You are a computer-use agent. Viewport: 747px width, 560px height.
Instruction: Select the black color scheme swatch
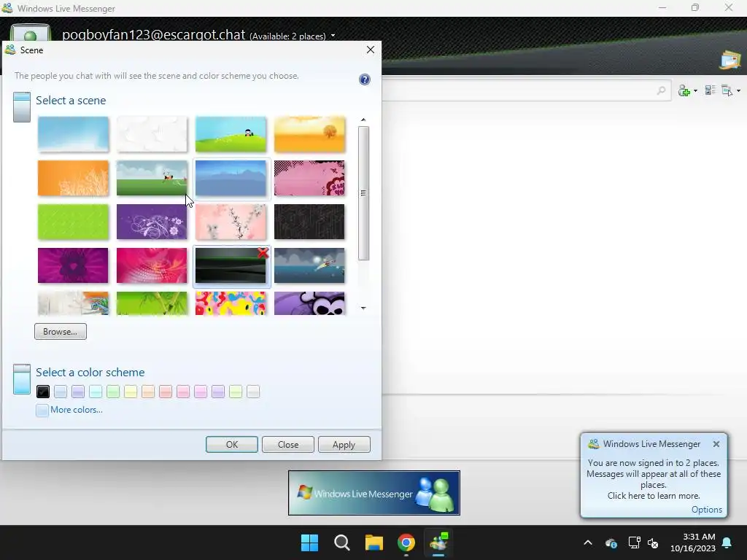tap(43, 392)
